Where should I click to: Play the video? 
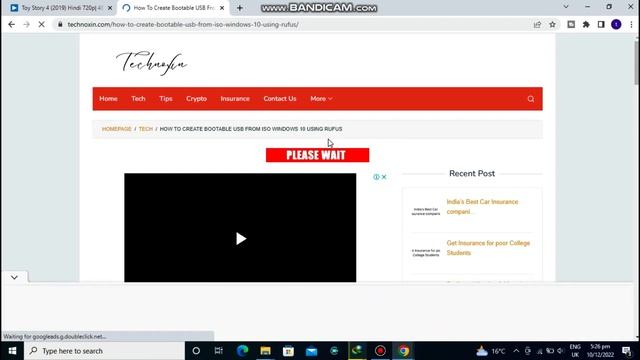[240, 239]
